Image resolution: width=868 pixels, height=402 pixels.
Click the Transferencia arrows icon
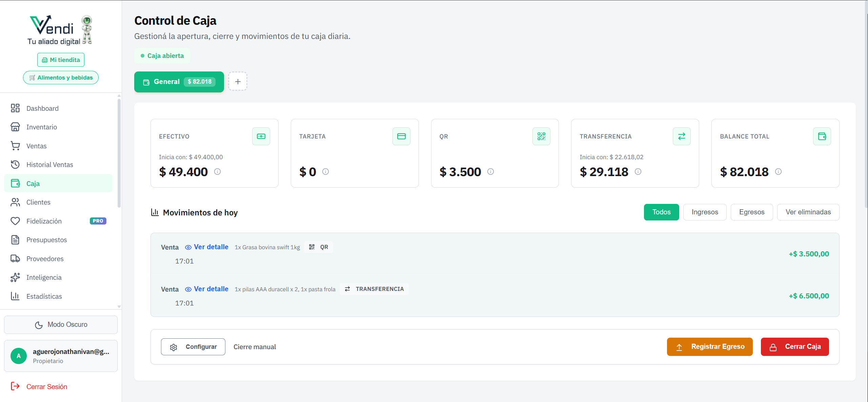681,136
